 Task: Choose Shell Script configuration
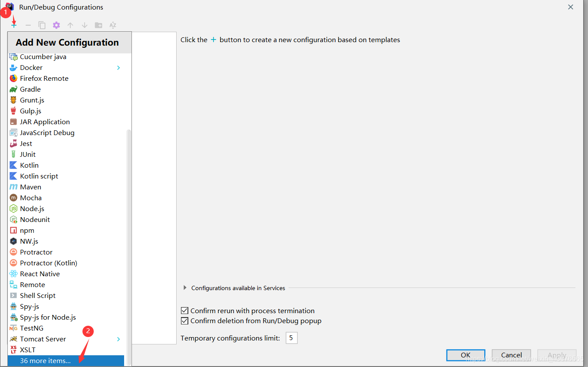point(66,296)
